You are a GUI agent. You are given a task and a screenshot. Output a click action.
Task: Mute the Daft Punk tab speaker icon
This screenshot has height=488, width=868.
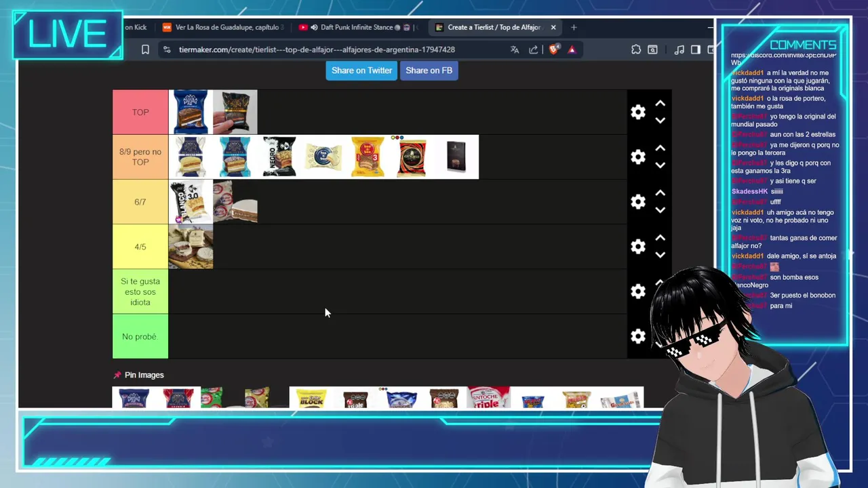(x=314, y=28)
